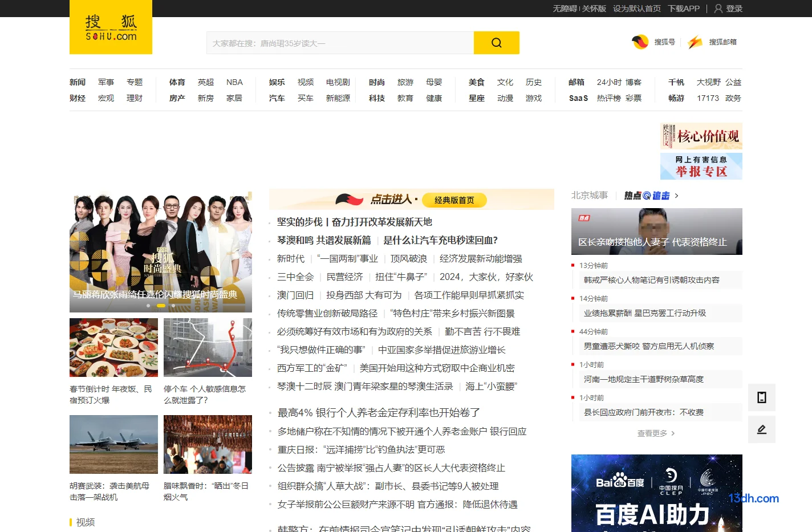The image size is (812, 532).
Task: Select the first carousel dot indicator
Action: (x=148, y=306)
